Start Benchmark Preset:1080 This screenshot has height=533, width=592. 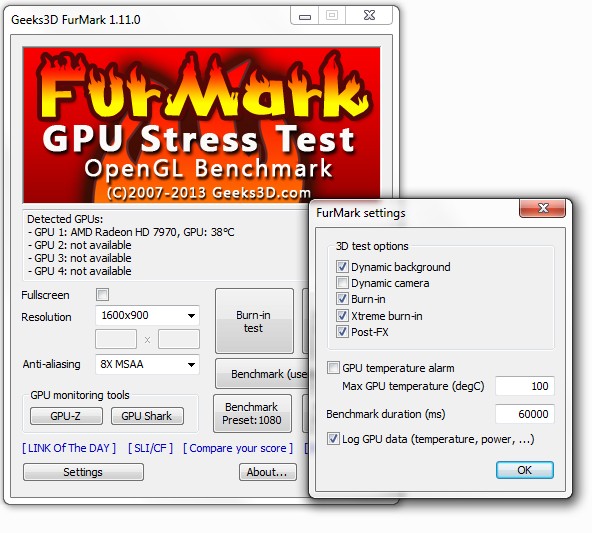pyautogui.click(x=252, y=413)
